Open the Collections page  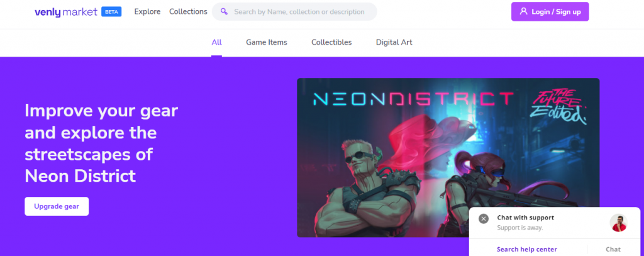click(x=188, y=11)
